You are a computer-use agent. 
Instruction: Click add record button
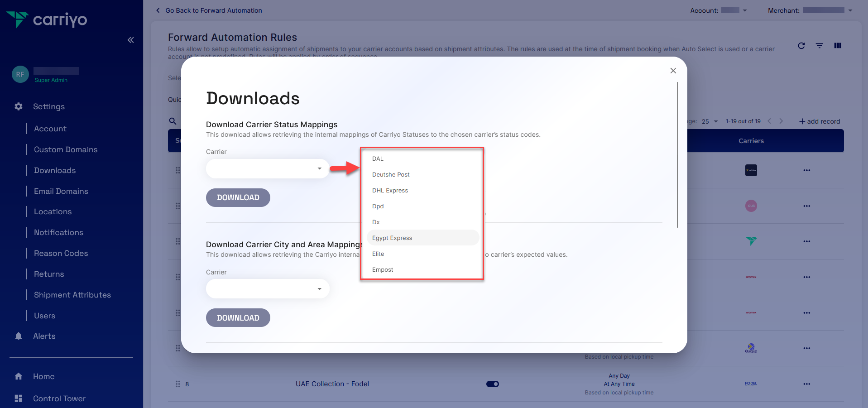[x=820, y=121]
